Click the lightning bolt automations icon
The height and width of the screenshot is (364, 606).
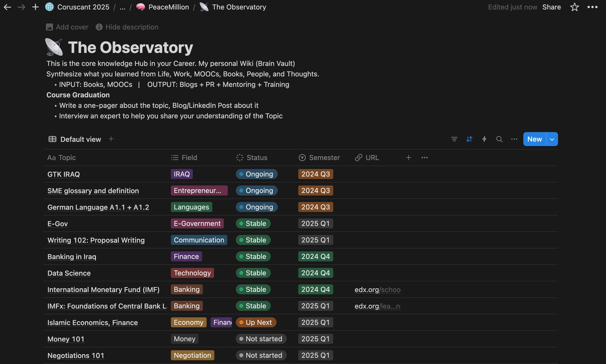[x=484, y=139]
